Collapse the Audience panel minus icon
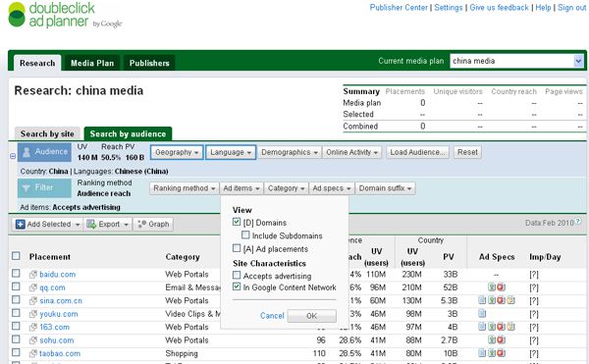589x364 pixels. 13,156
